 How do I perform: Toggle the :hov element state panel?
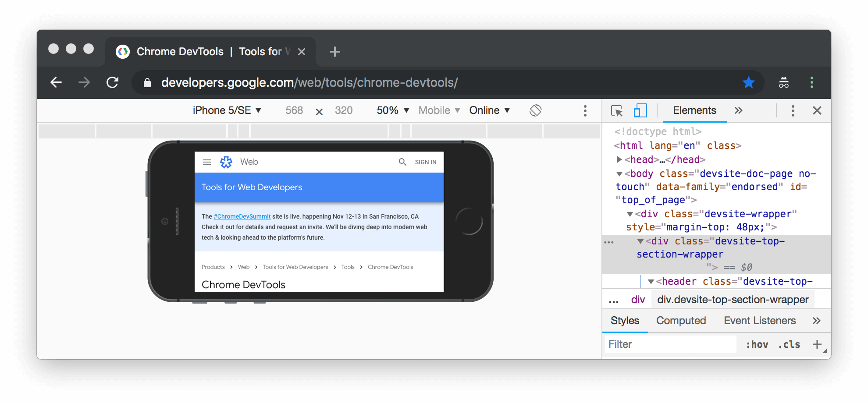pyautogui.click(x=757, y=345)
